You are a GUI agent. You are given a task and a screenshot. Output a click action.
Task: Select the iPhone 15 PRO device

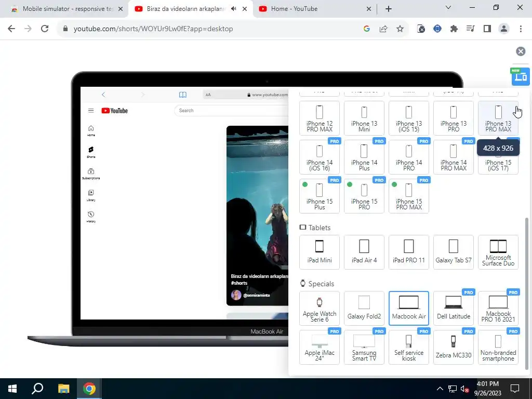pos(364,196)
